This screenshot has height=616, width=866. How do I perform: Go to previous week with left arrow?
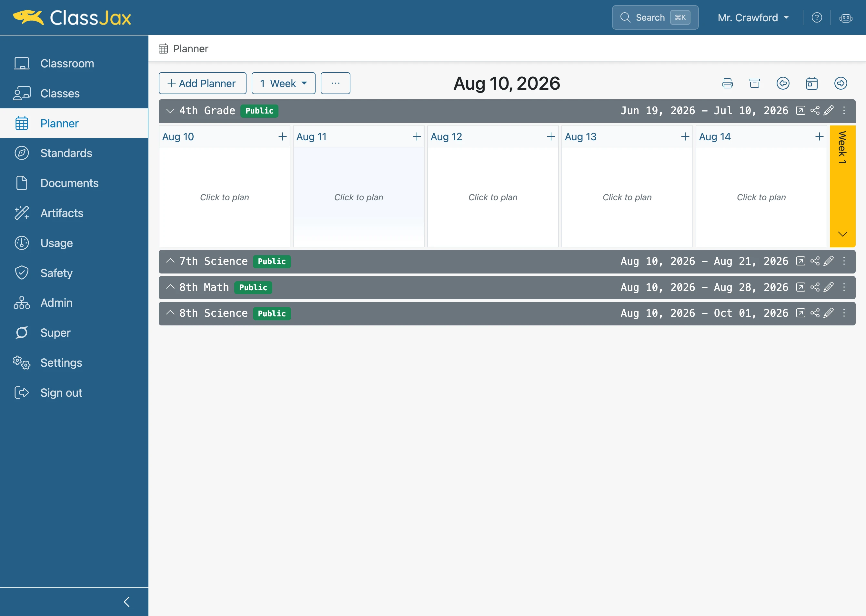pyautogui.click(x=783, y=83)
